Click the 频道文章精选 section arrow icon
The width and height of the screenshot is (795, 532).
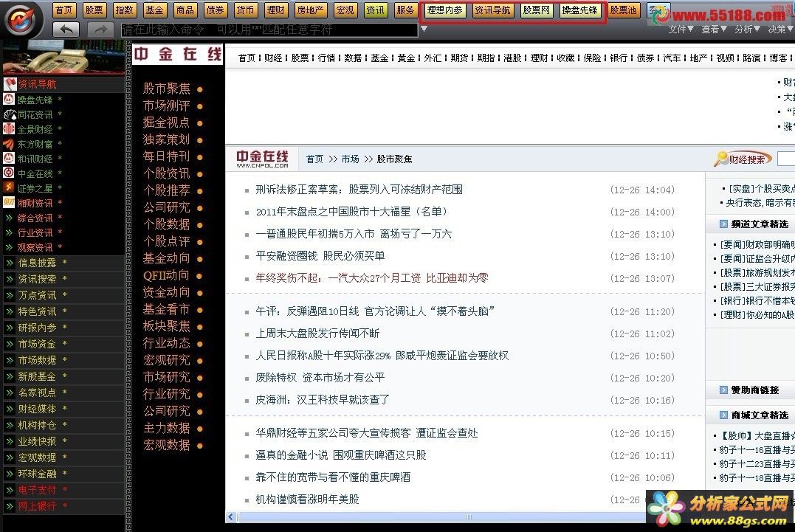[723, 224]
